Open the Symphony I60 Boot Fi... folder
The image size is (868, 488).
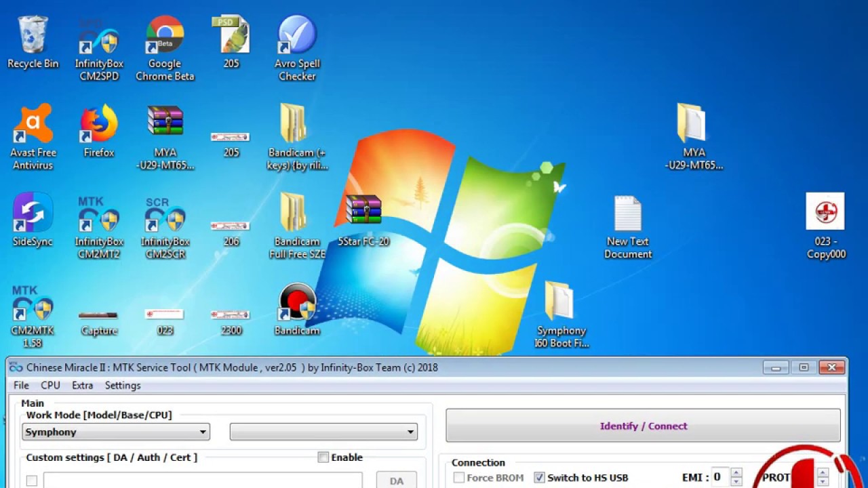[x=561, y=316]
